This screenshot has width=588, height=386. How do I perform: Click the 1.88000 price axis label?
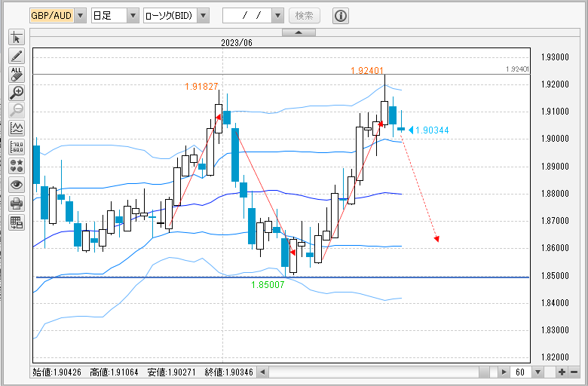555,194
